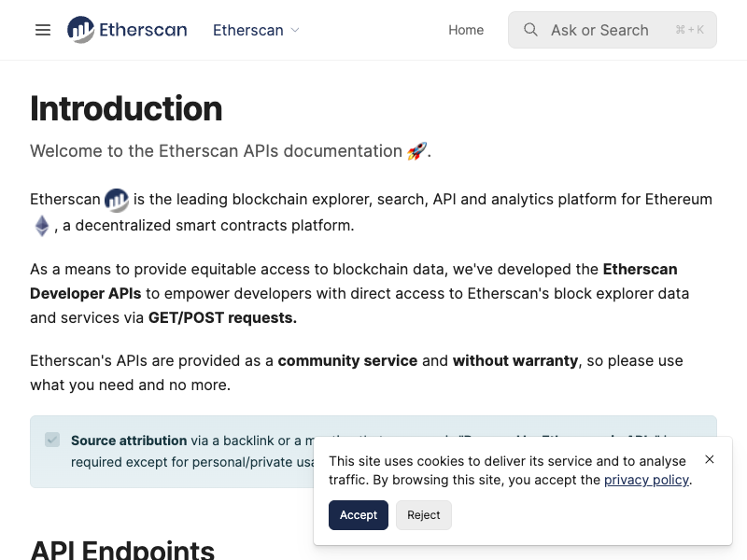The width and height of the screenshot is (747, 560).
Task: Click the Introduction heading
Action: tap(126, 108)
